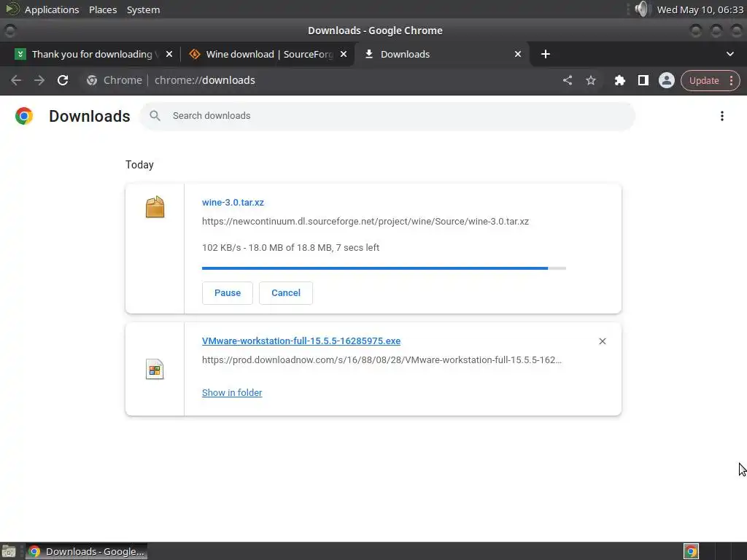This screenshot has height=560, width=747.
Task: Open the Chrome profile avatar
Action: coord(667,80)
